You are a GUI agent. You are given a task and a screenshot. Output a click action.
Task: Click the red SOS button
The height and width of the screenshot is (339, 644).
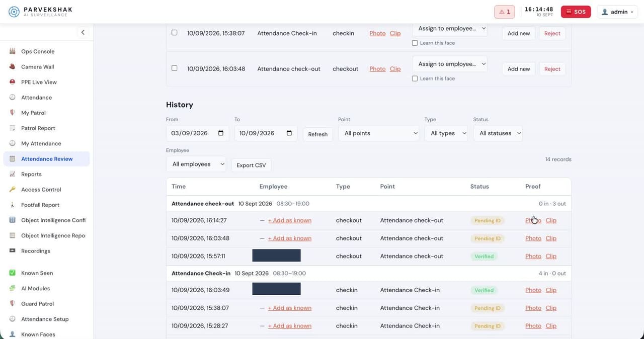[x=576, y=12]
